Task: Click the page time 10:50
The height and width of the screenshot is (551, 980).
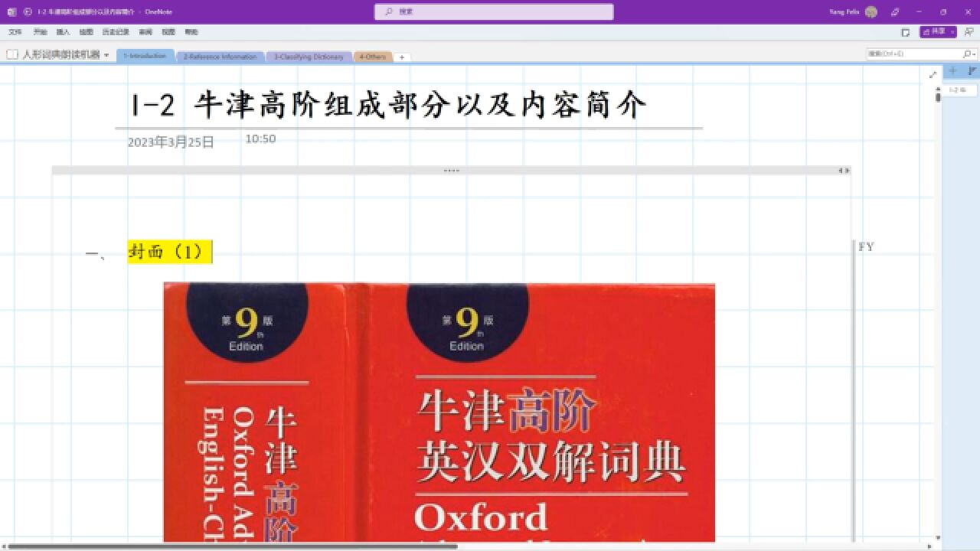Action: (260, 139)
